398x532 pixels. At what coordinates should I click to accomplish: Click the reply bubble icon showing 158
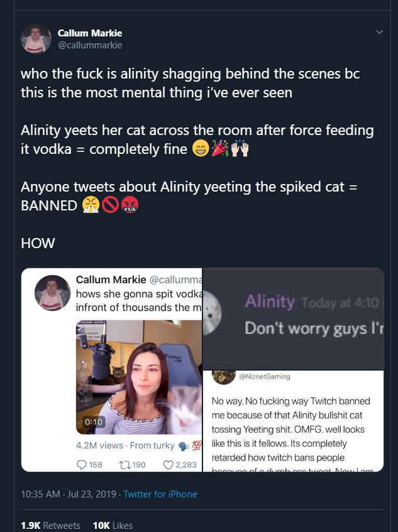[82, 465]
